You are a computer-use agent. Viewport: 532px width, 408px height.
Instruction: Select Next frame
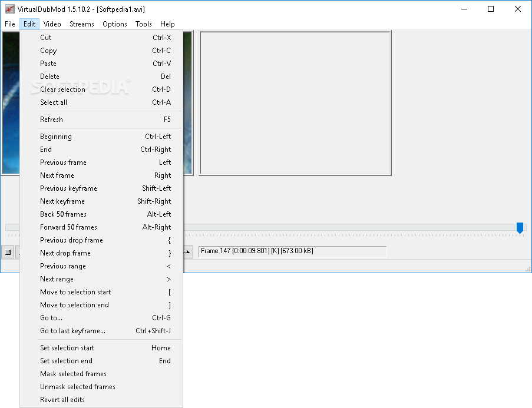click(101, 175)
